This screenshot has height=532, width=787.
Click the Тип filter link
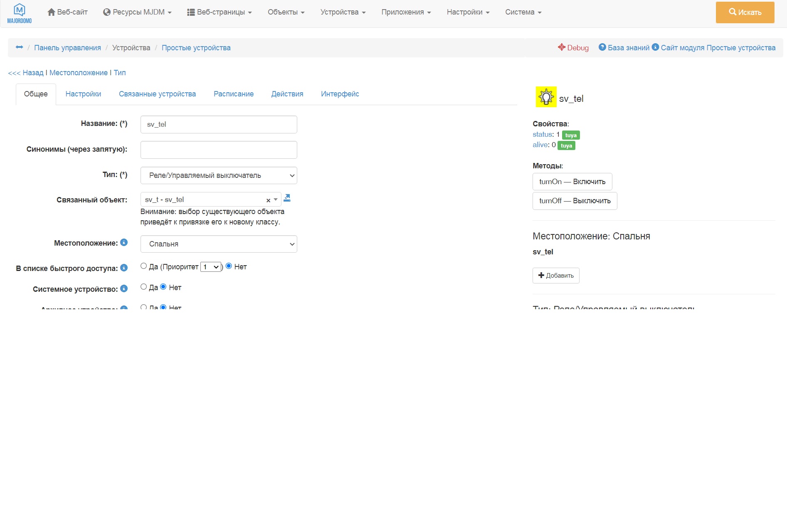(120, 73)
